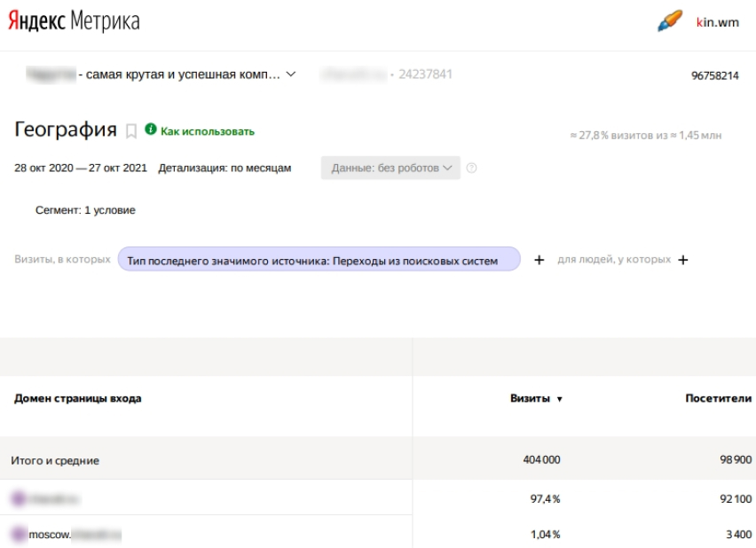Open the feather user avatar icon
Screen dimensions: 756x548
[669, 22]
